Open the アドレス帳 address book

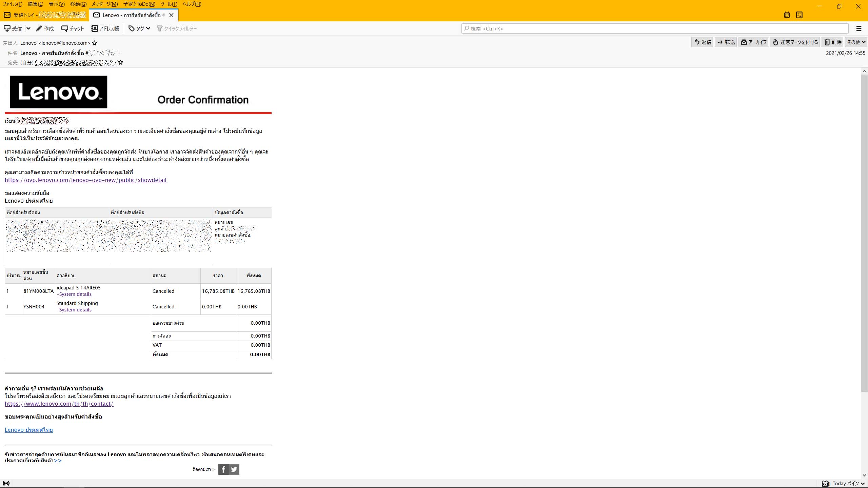pos(105,28)
